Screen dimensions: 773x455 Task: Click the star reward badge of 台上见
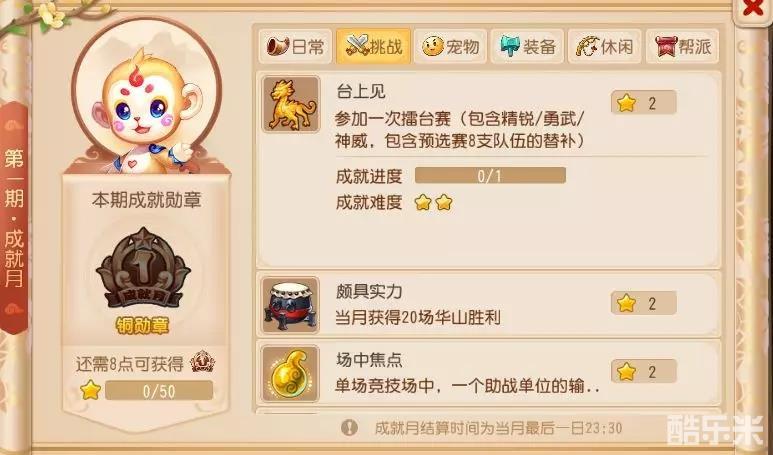(643, 103)
